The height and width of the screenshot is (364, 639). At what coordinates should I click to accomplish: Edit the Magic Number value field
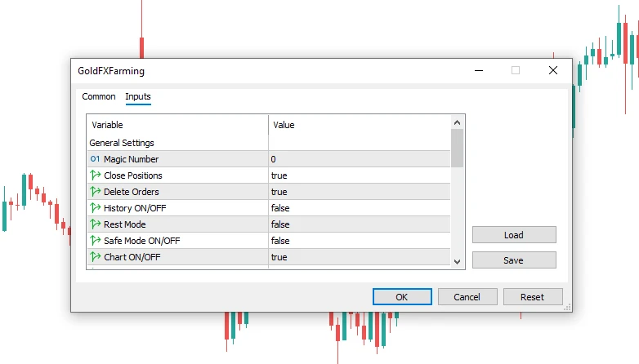pos(360,159)
